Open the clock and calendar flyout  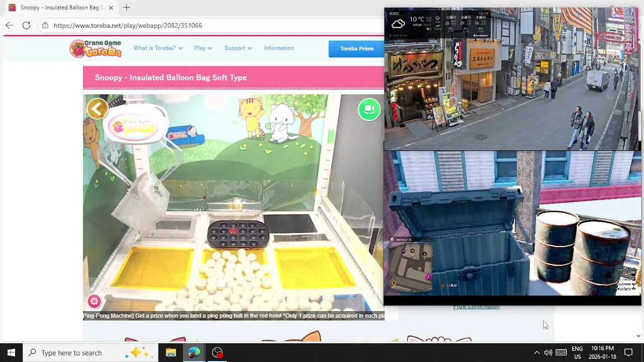pos(602,352)
